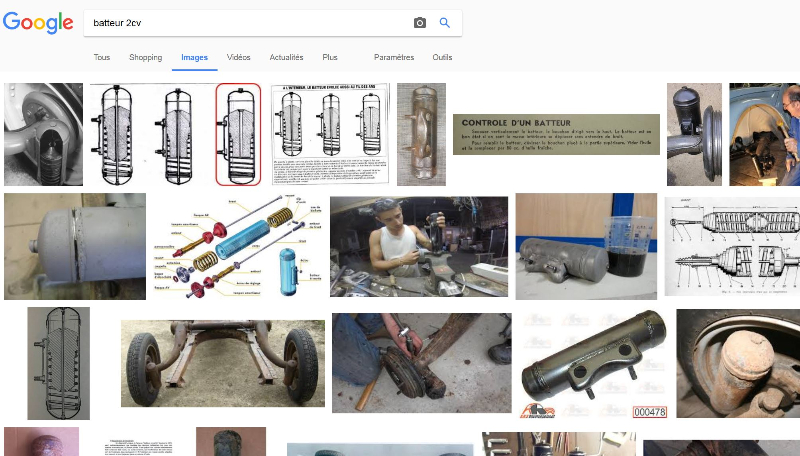Open the 'CONTROLE D'UN BATTEUR' text image
Viewport: 800px width, 456px height.
(x=556, y=134)
